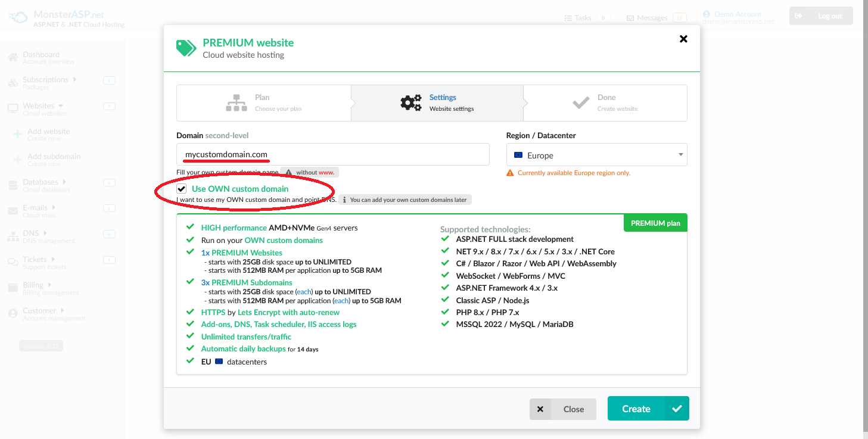Click the Websites monitor icon
Screen dimensions: 868x439
pos(13,108)
